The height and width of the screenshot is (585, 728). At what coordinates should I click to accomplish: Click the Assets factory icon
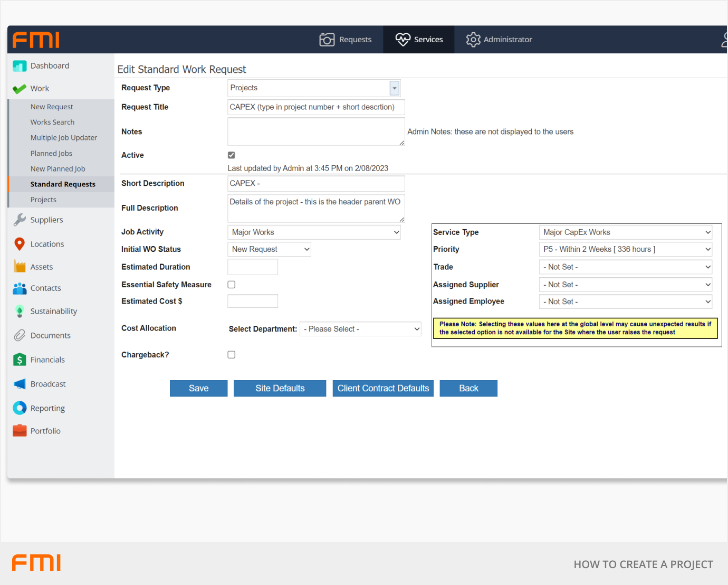(20, 267)
